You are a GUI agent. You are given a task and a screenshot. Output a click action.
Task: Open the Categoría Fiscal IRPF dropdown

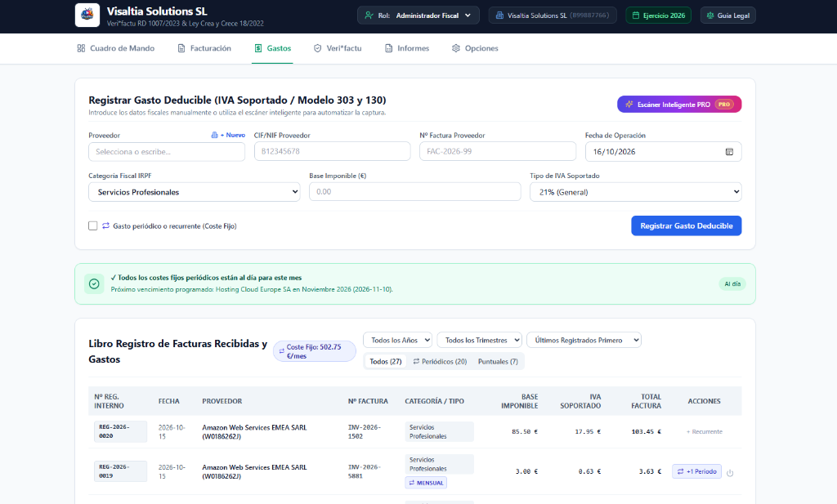[x=195, y=192]
